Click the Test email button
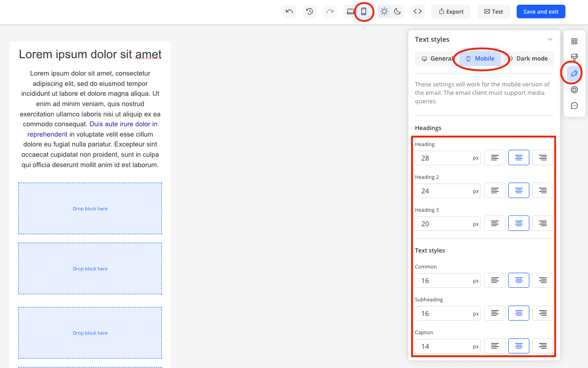Viewport: 588px width, 368px height. click(494, 12)
